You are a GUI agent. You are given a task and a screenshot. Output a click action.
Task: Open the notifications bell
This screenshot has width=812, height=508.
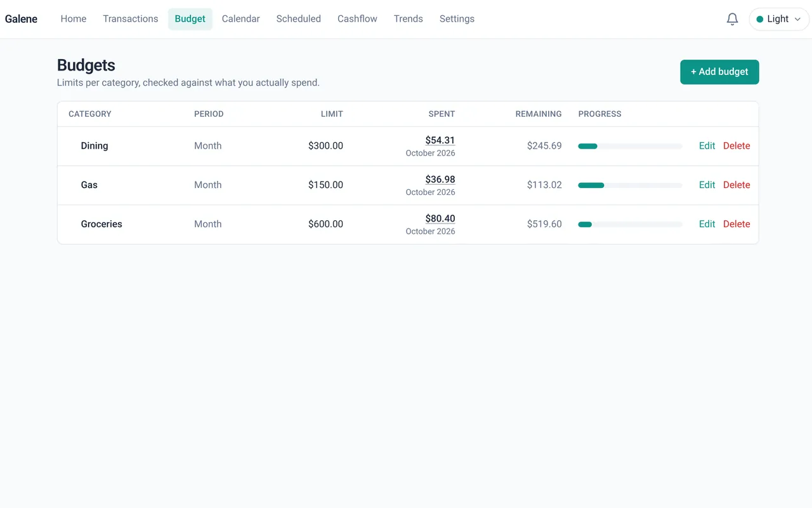732,19
